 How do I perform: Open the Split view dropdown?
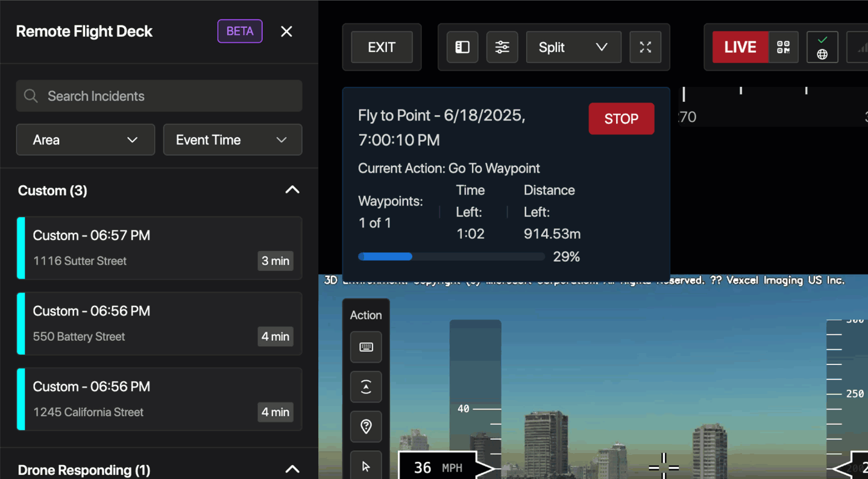[573, 47]
